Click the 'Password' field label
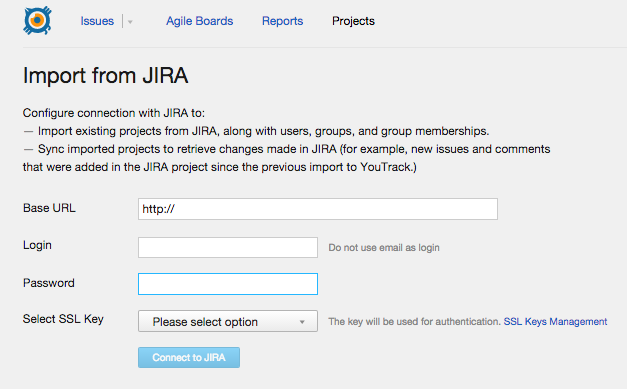The height and width of the screenshot is (389, 627). click(49, 283)
